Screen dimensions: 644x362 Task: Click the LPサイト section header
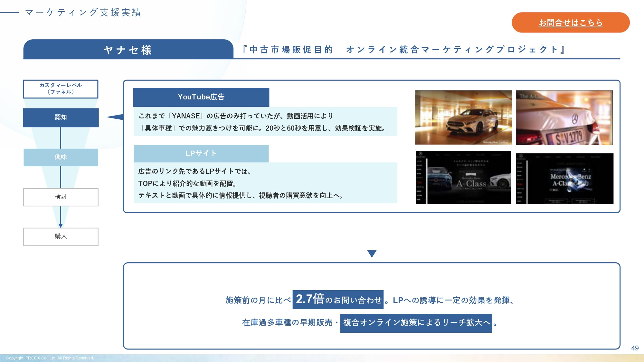(x=202, y=153)
